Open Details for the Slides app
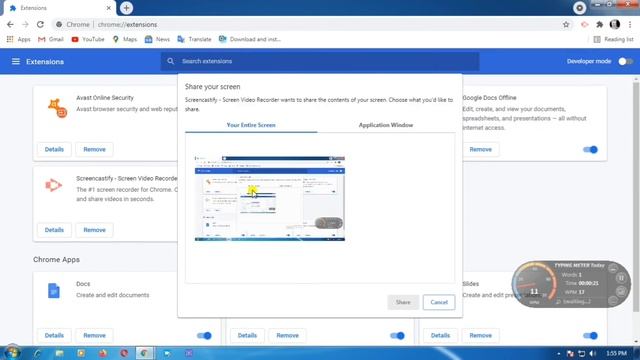This screenshot has width=640, height=360. point(440,336)
